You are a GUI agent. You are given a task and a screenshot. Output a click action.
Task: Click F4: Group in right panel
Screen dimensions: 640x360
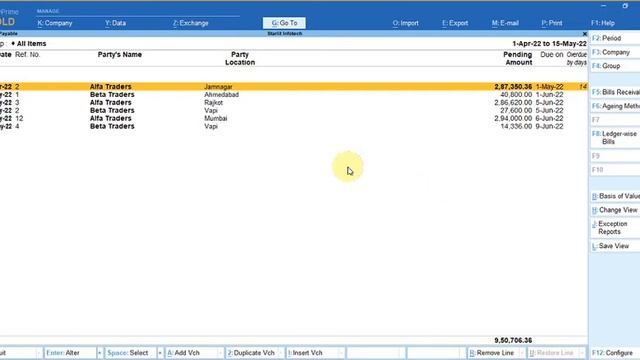(x=615, y=66)
